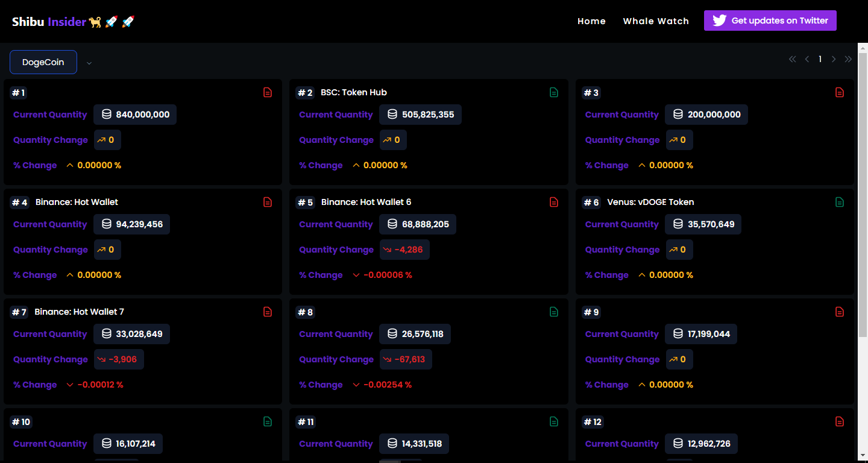
Task: Select the Venus: vDOGE Token name
Action: 650,202
